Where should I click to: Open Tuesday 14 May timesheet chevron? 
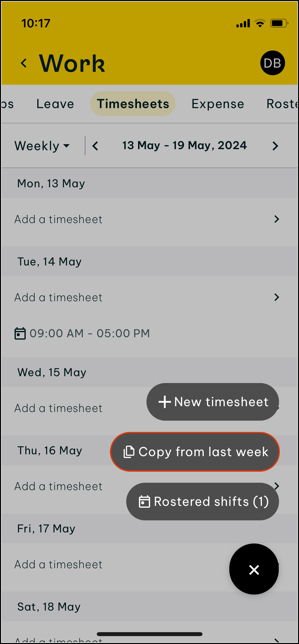point(276,297)
